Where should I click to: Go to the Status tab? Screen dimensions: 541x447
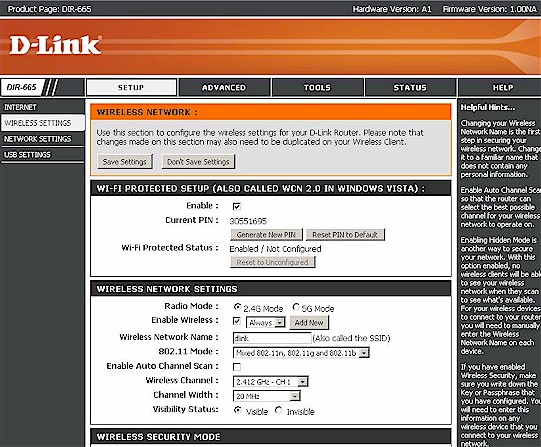click(410, 87)
